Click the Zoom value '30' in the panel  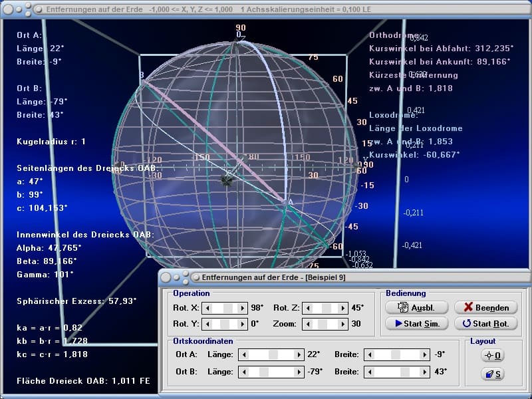pos(356,324)
